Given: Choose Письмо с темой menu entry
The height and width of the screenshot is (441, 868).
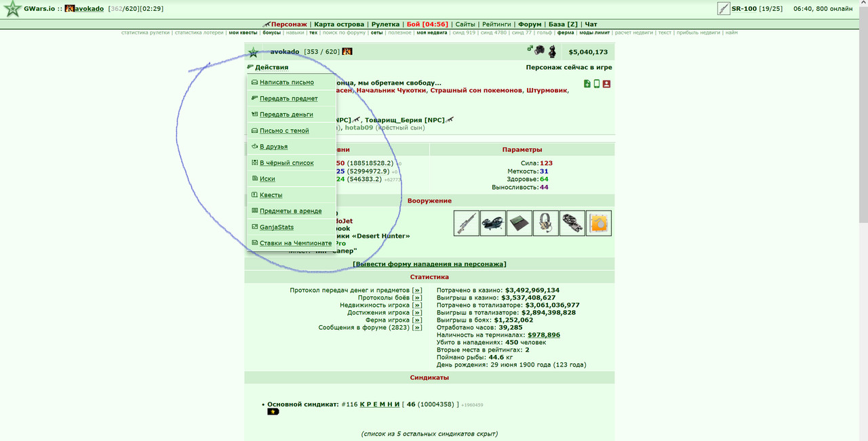Looking at the screenshot, I should click(284, 131).
